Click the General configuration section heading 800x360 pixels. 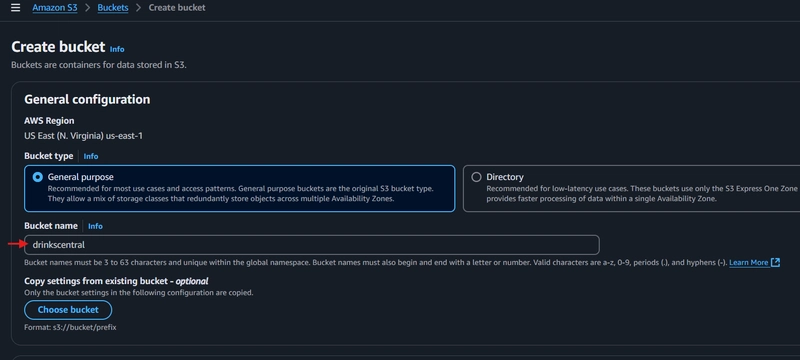(87, 99)
